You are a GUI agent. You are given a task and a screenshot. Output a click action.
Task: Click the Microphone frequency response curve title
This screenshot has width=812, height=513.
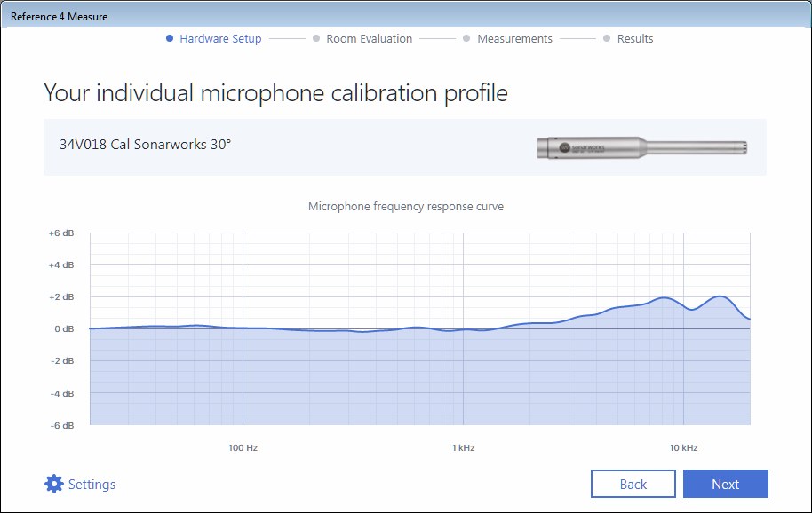click(405, 207)
